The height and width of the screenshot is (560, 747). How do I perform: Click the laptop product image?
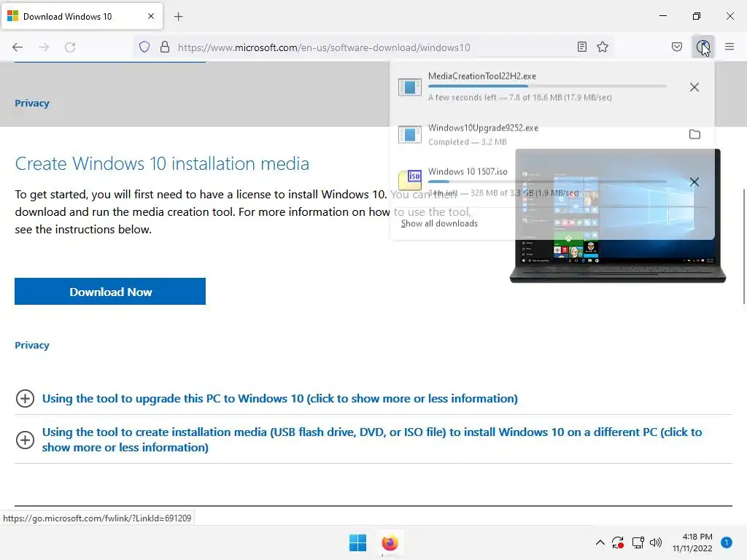(x=618, y=216)
